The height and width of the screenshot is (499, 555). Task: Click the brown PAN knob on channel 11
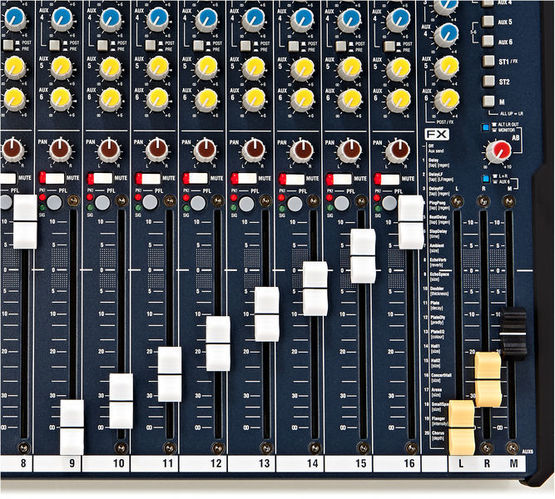pyautogui.click(x=157, y=150)
